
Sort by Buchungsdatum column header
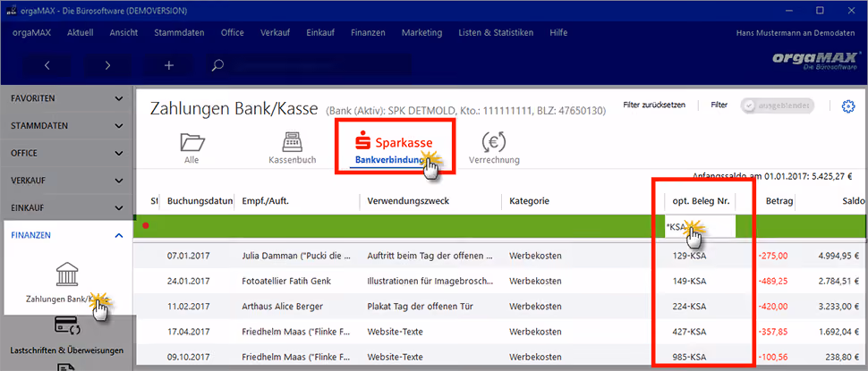tap(199, 201)
